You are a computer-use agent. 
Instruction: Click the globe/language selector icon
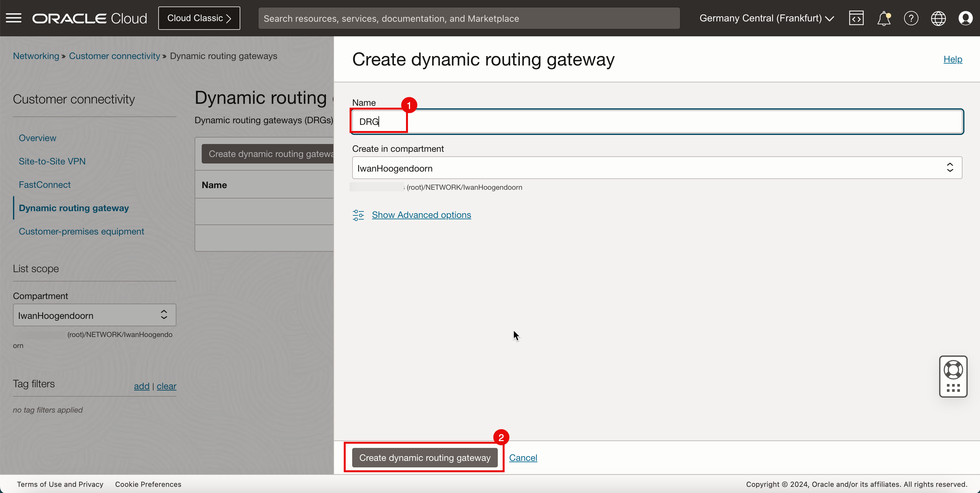(x=938, y=18)
